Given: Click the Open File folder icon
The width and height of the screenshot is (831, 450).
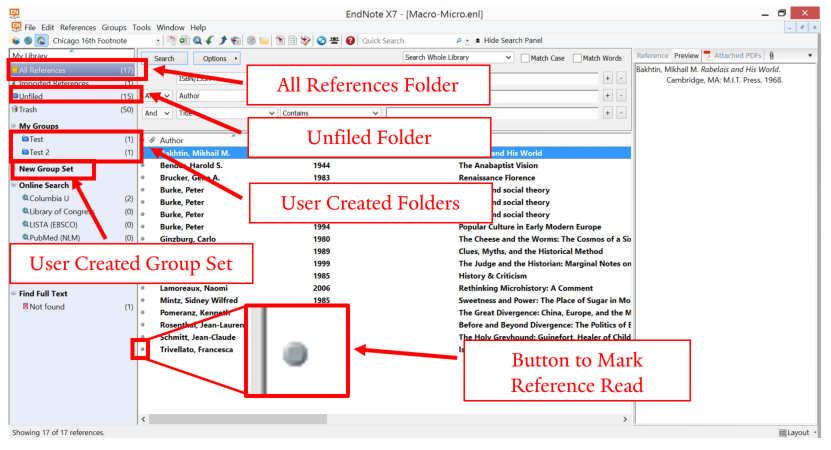Looking at the screenshot, I should [x=264, y=41].
